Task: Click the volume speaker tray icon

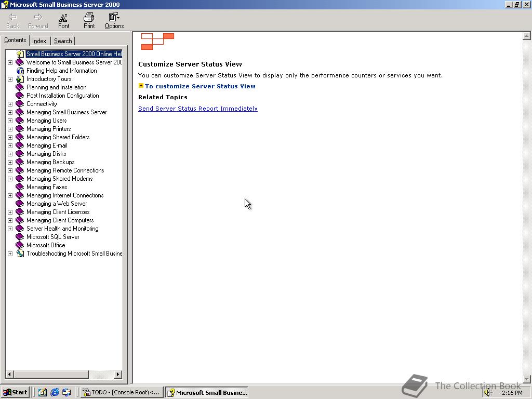Action: pos(488,393)
